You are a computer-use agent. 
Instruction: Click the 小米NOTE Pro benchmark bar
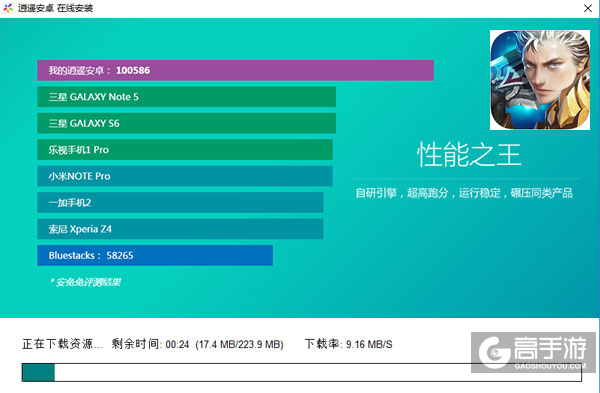coord(185,176)
